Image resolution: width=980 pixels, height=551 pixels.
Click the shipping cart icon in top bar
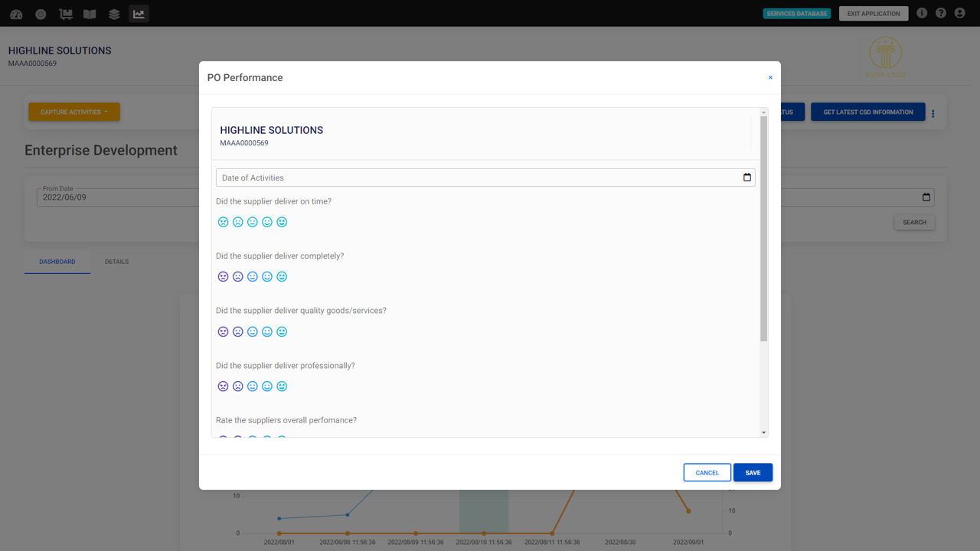tap(66, 14)
